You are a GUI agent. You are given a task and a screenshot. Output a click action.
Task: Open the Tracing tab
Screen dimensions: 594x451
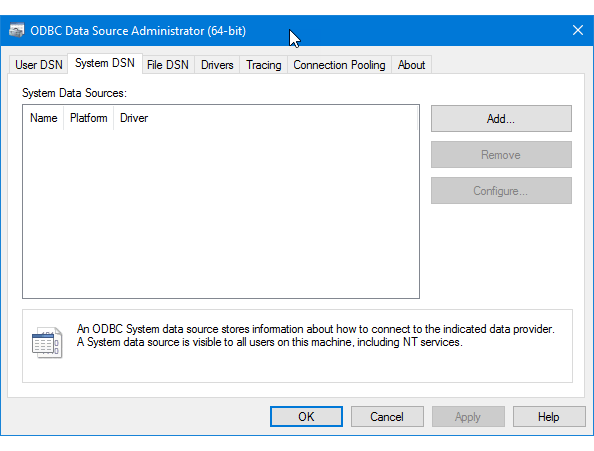click(264, 65)
